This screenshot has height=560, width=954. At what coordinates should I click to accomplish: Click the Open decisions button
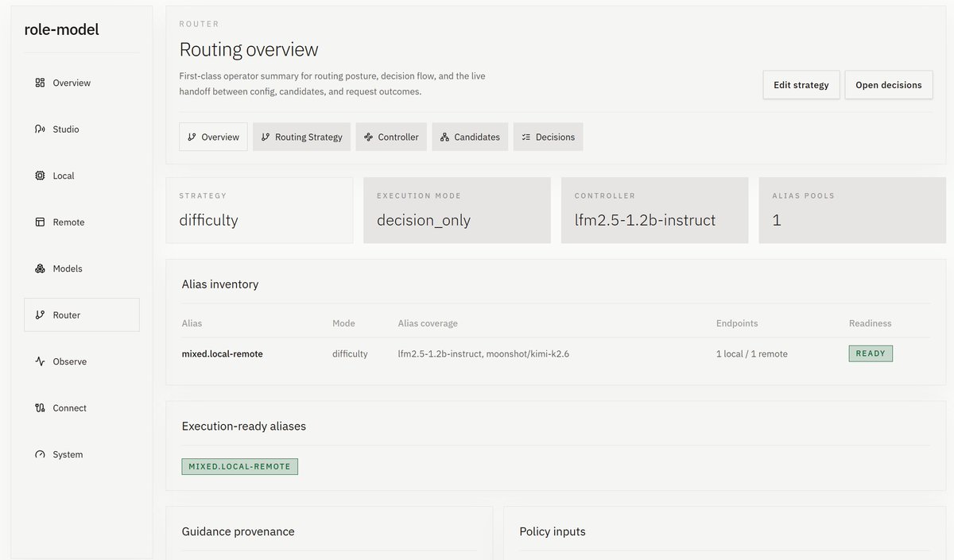pos(889,85)
